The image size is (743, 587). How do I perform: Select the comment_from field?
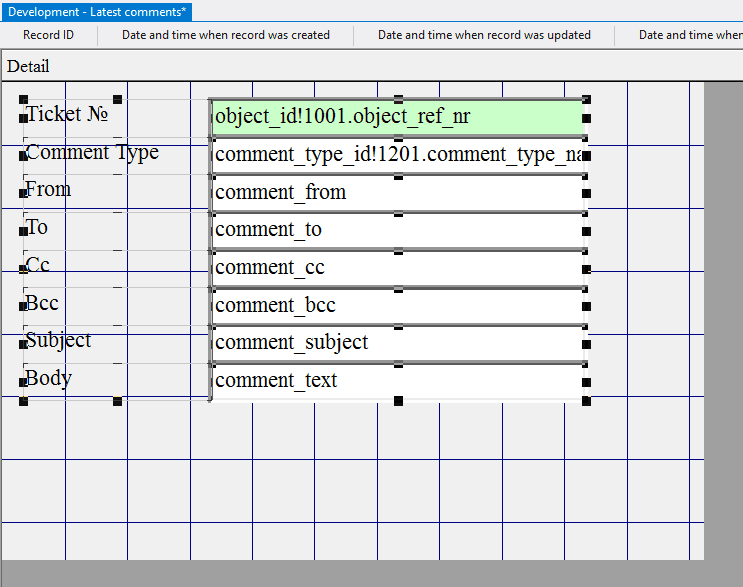(x=398, y=193)
